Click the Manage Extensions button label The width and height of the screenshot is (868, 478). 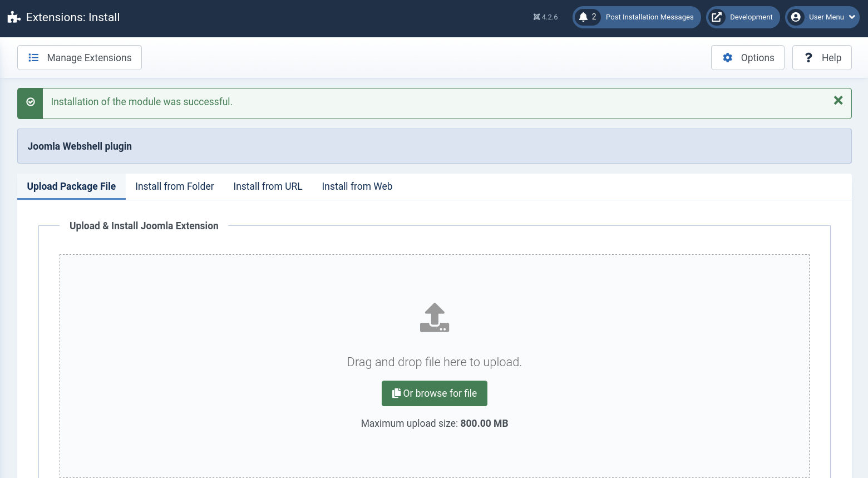point(89,58)
